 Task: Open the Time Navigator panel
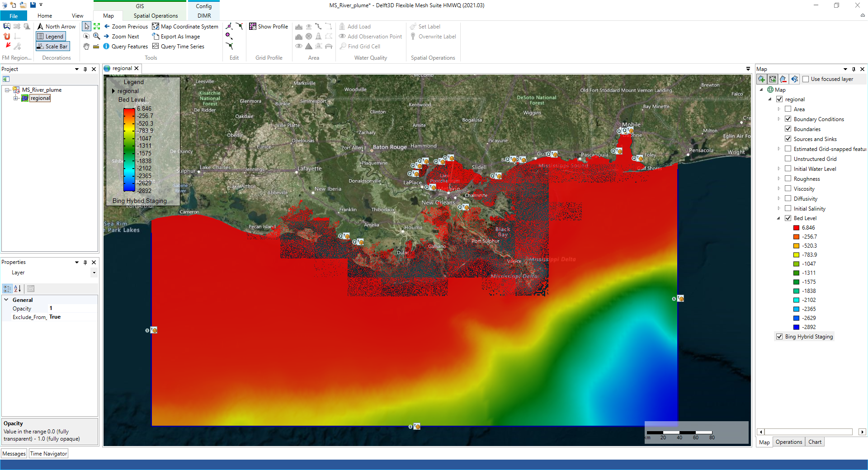click(x=48, y=454)
